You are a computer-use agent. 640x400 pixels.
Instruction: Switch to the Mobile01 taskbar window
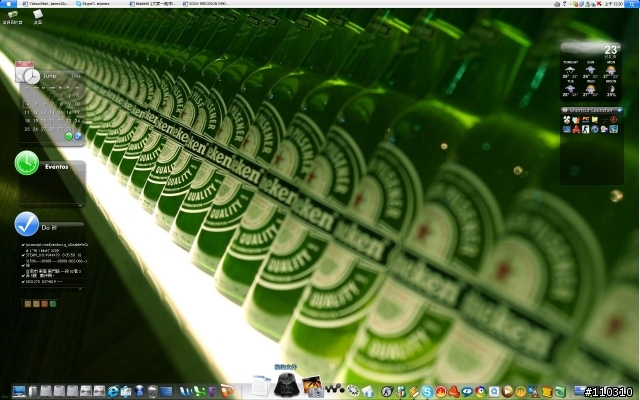click(x=153, y=4)
